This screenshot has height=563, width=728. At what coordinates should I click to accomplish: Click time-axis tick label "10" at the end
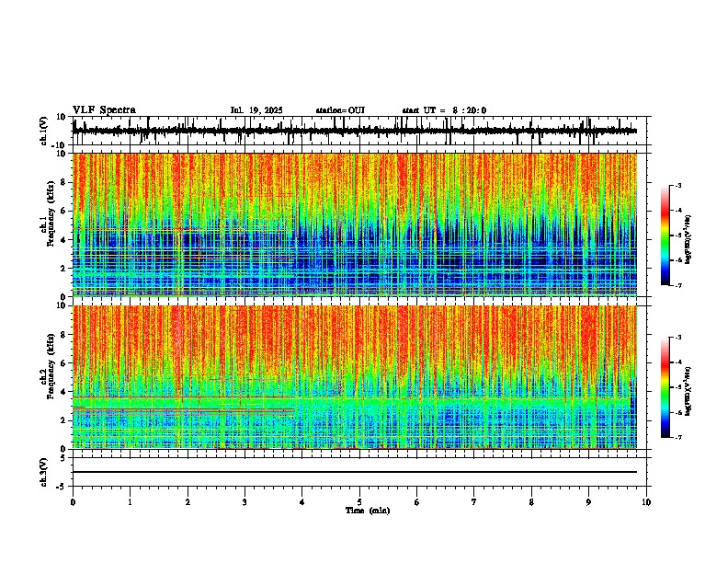pyautogui.click(x=646, y=502)
